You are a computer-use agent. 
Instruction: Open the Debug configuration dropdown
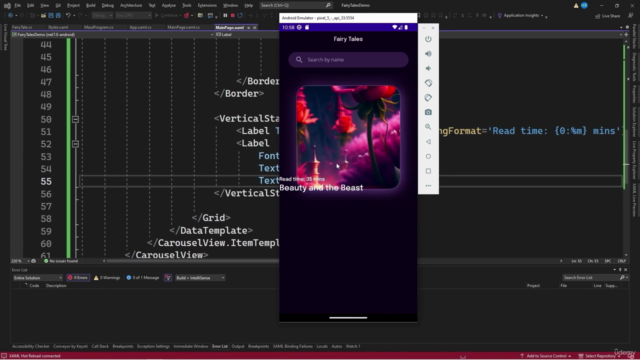(102, 16)
